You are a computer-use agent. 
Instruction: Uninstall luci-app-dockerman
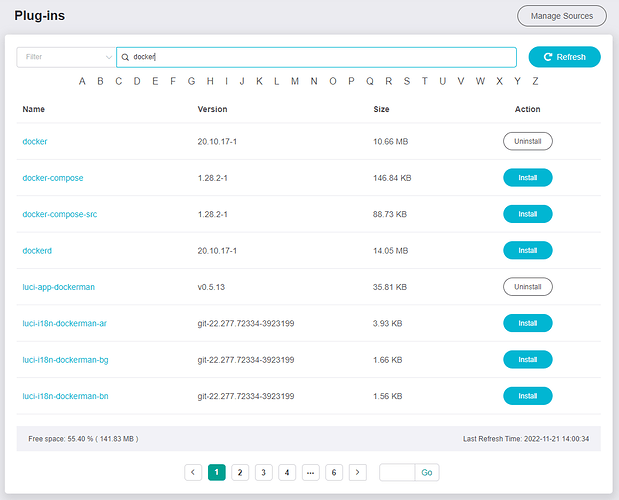527,287
